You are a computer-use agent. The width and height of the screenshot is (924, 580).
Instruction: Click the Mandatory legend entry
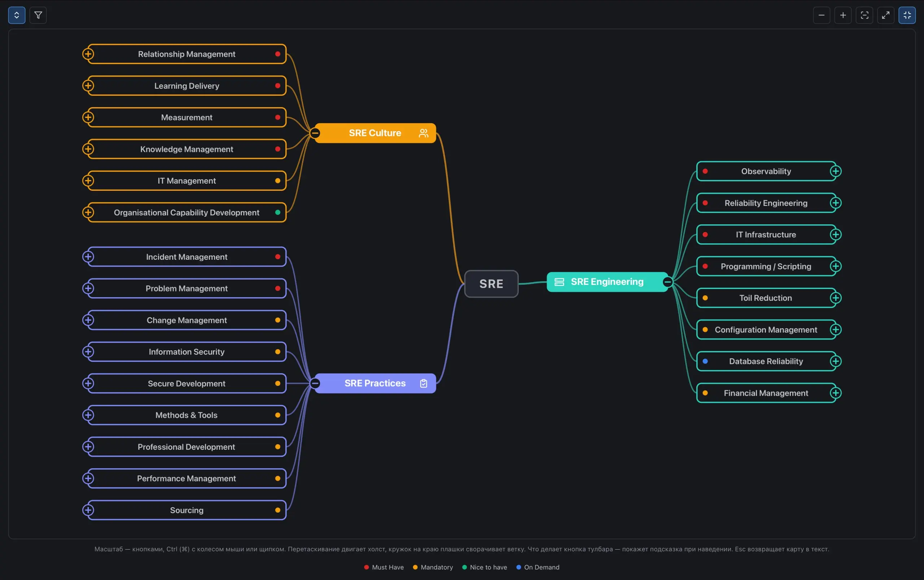point(433,567)
